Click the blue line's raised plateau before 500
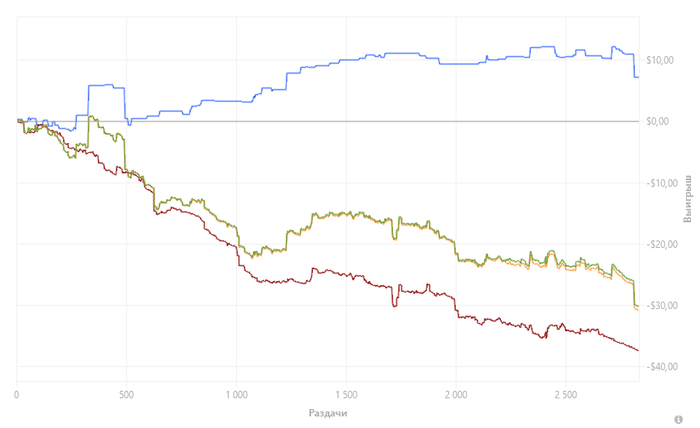 106,86
